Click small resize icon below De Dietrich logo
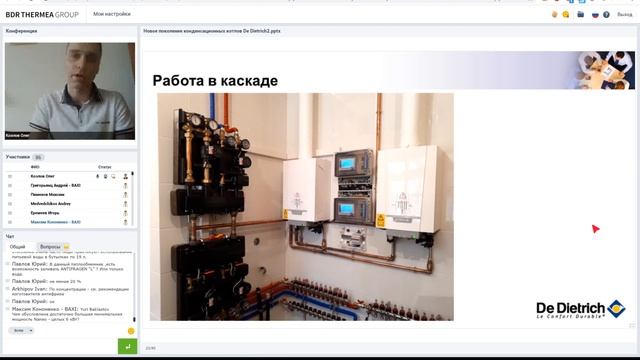Viewport: 640px width, 360px height. pos(632,325)
